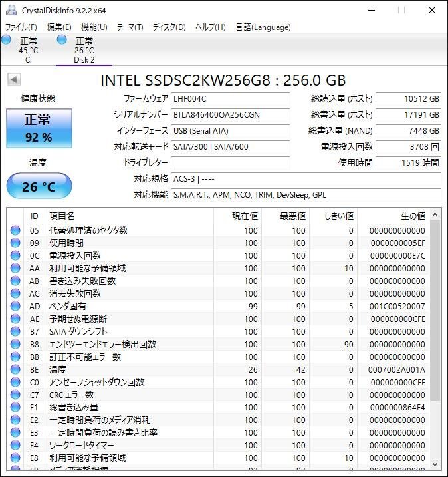Click the status icon for ID B7 row
The width and height of the screenshot is (448, 477).
pyautogui.click(x=15, y=331)
